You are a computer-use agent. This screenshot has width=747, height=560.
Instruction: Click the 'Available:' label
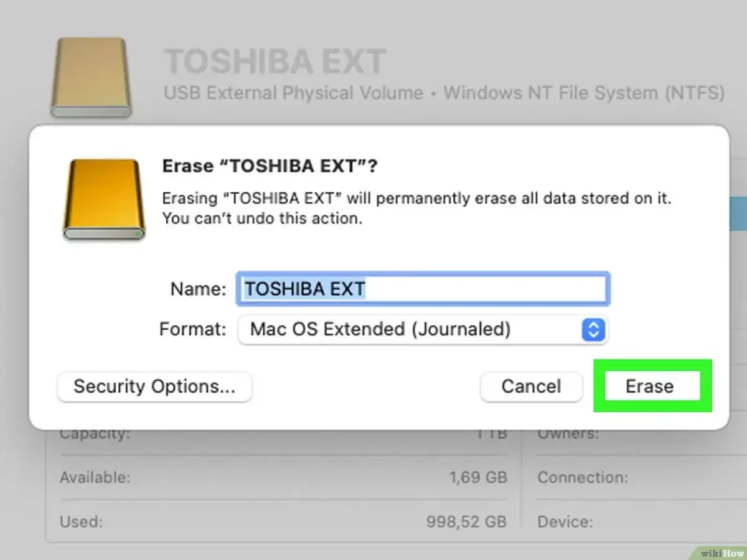[95, 478]
